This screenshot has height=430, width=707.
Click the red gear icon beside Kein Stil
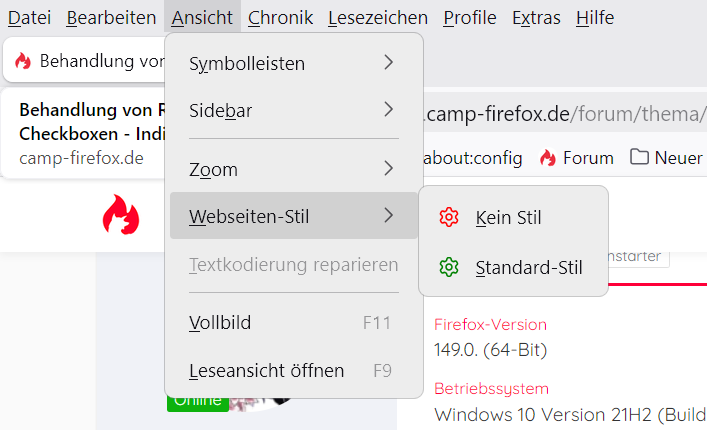tap(449, 217)
